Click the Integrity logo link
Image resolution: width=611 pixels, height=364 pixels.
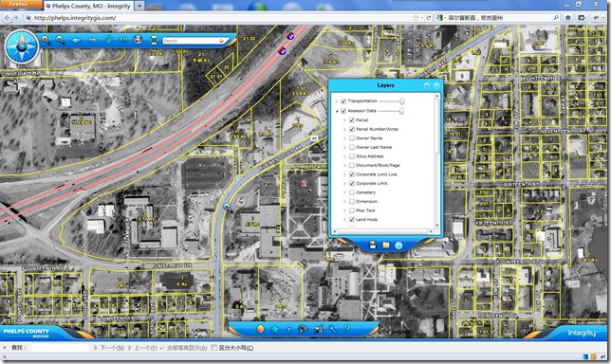point(582,333)
